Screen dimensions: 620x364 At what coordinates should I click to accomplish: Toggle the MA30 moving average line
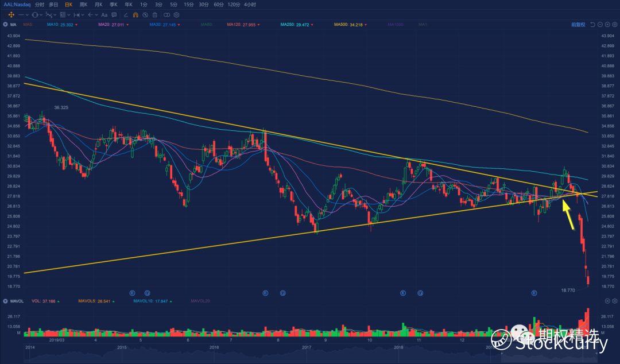(x=165, y=25)
